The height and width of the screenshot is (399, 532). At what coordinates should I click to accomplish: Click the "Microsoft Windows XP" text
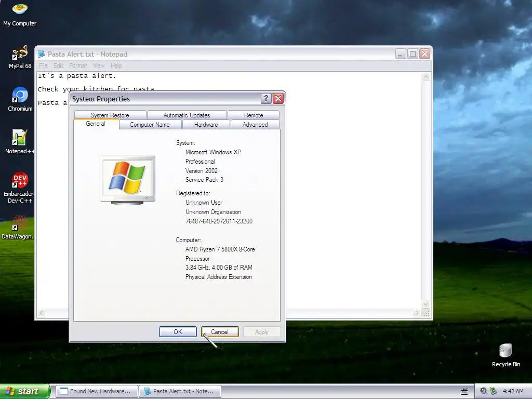(213, 152)
